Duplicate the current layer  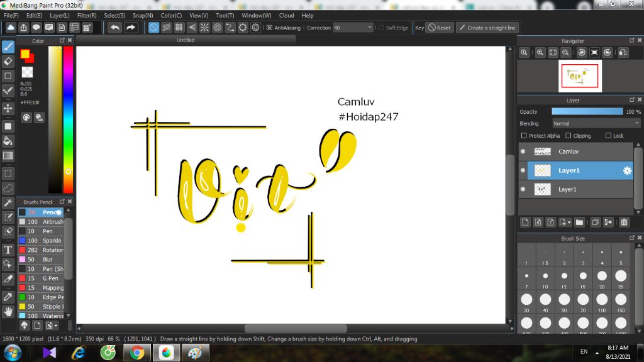595,222
